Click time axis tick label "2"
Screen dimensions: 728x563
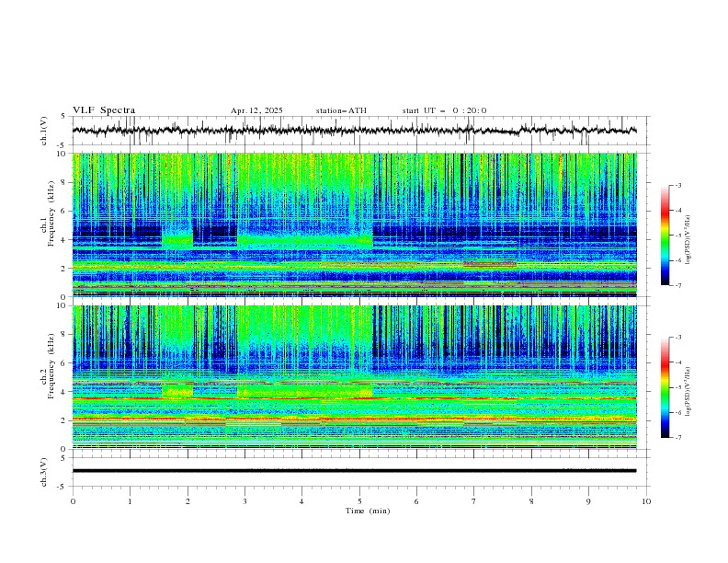tap(188, 501)
